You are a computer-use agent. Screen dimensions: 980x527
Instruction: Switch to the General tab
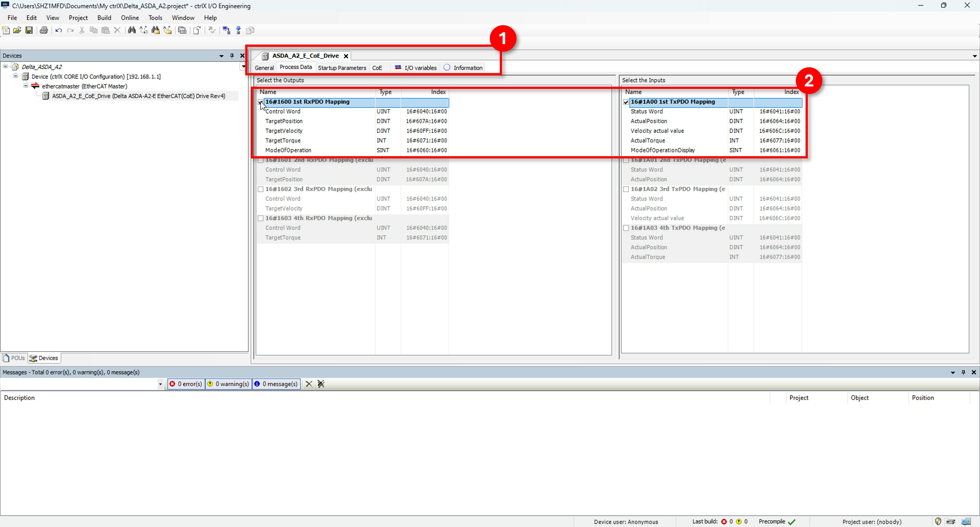[264, 68]
